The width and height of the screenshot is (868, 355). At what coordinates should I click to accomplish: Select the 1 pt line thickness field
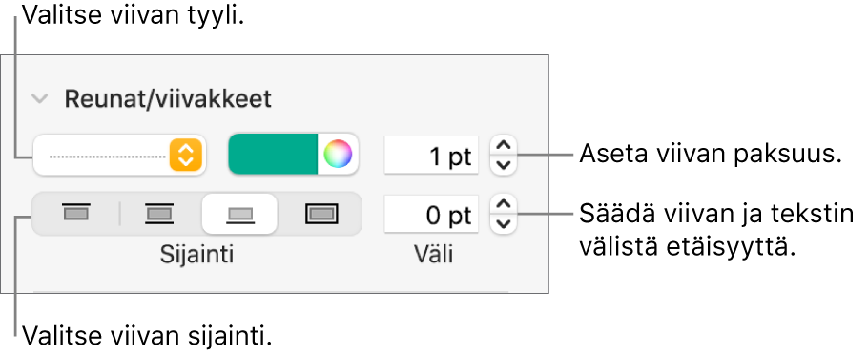(x=432, y=155)
